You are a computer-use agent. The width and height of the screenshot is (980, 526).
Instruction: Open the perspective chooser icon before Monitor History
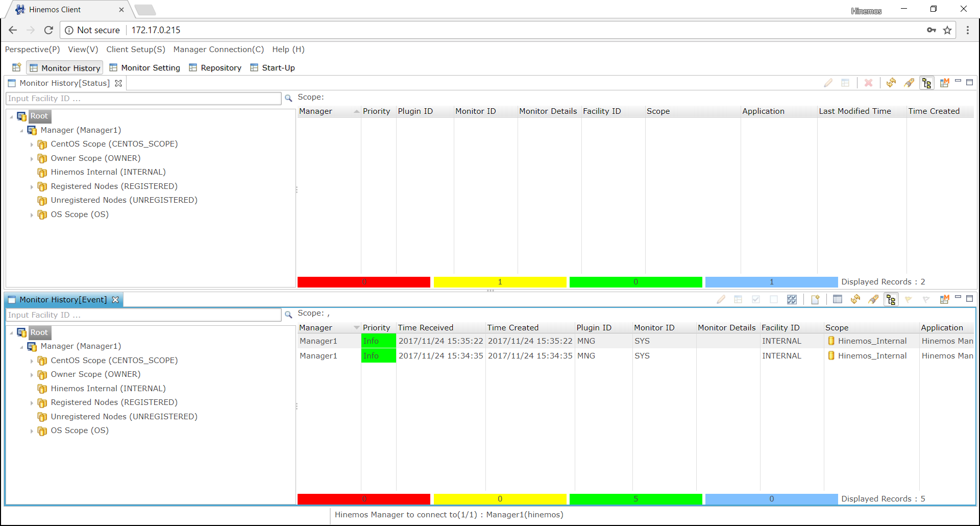pos(16,67)
